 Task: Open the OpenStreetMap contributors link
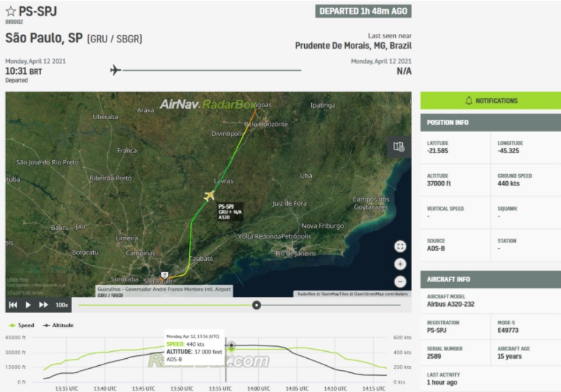click(x=380, y=293)
